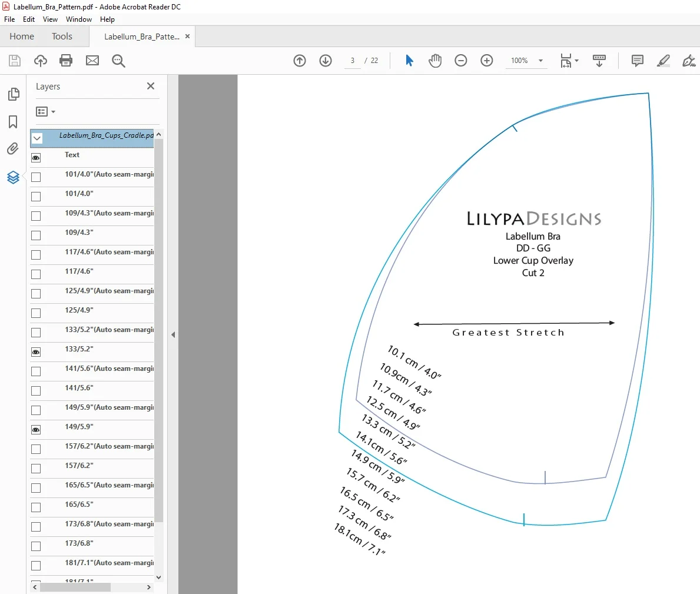Go to next page arrow

pos(326,61)
